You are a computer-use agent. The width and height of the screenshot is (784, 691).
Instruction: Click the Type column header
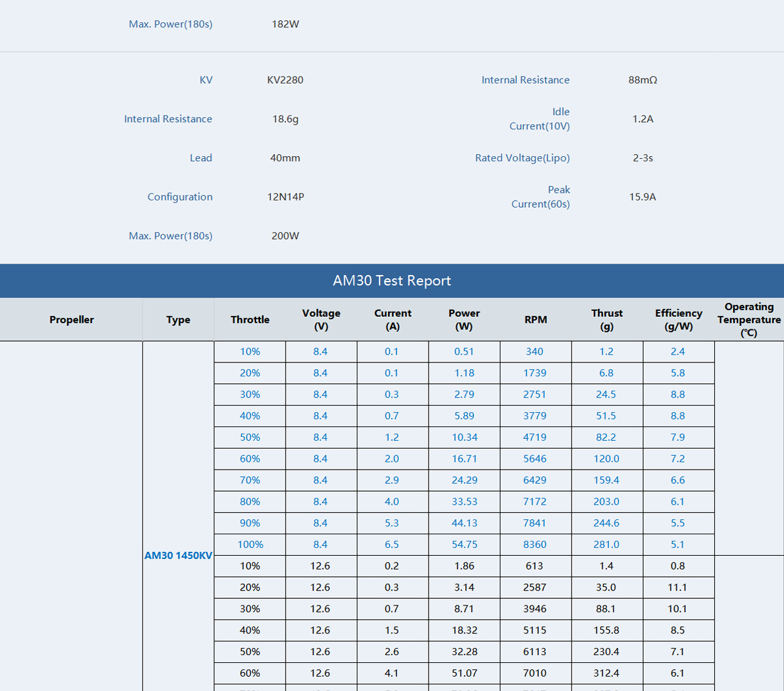pyautogui.click(x=178, y=319)
